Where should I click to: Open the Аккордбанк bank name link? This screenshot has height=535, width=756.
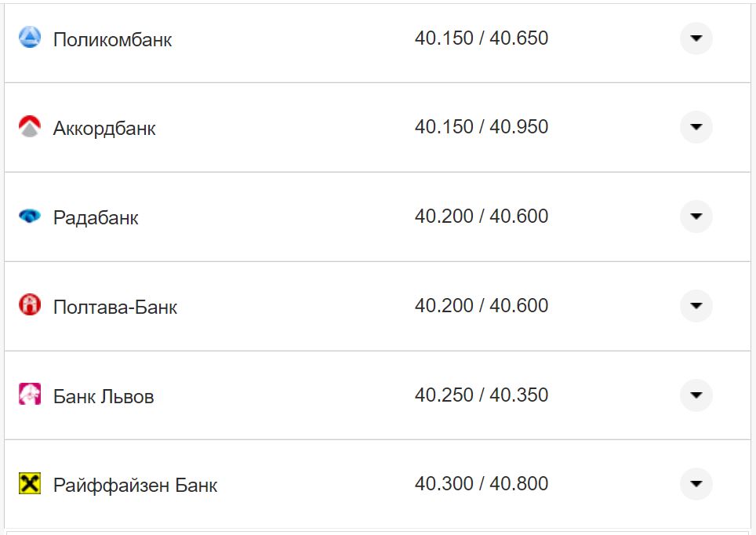pyautogui.click(x=104, y=129)
